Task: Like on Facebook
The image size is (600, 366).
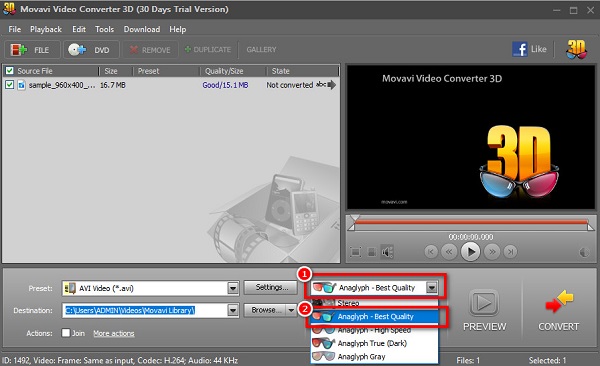Action: point(530,49)
